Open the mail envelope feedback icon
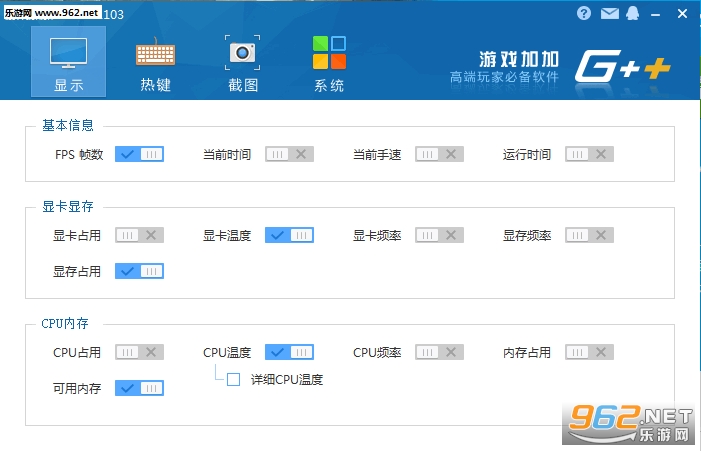Screen dimensions: 701x451 tap(609, 13)
